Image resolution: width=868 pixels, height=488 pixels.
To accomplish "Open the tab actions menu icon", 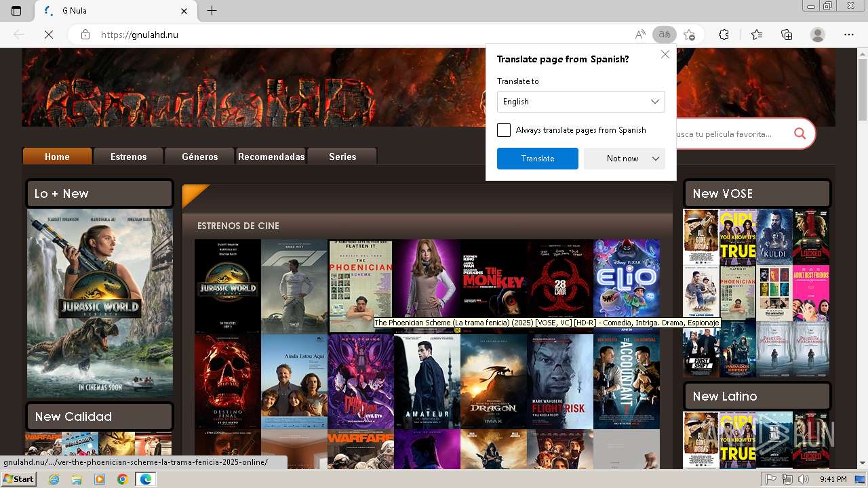I will pos(16,11).
